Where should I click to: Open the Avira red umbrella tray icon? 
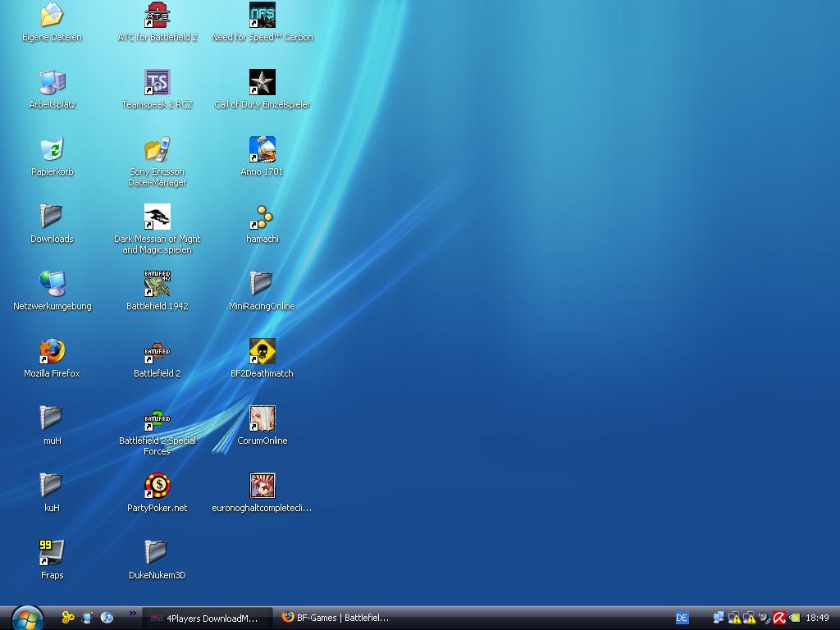[x=779, y=619]
